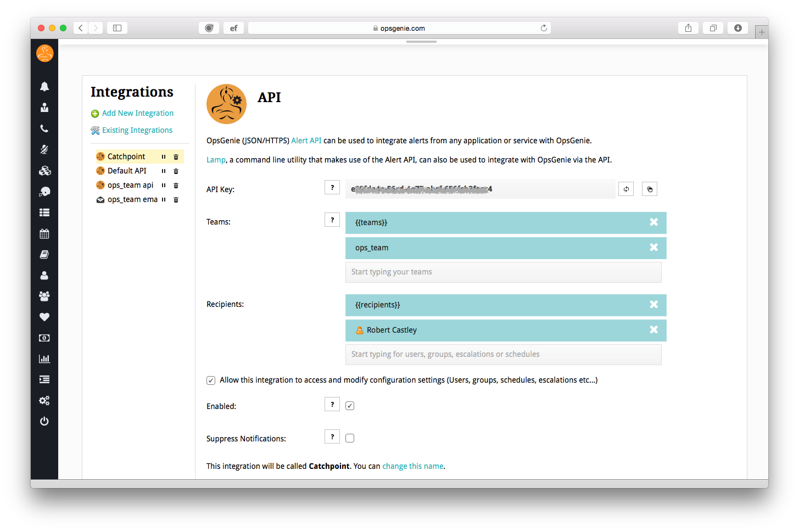Toggle the Enabled checkbox
This screenshot has height=532, width=799.
pyautogui.click(x=350, y=406)
